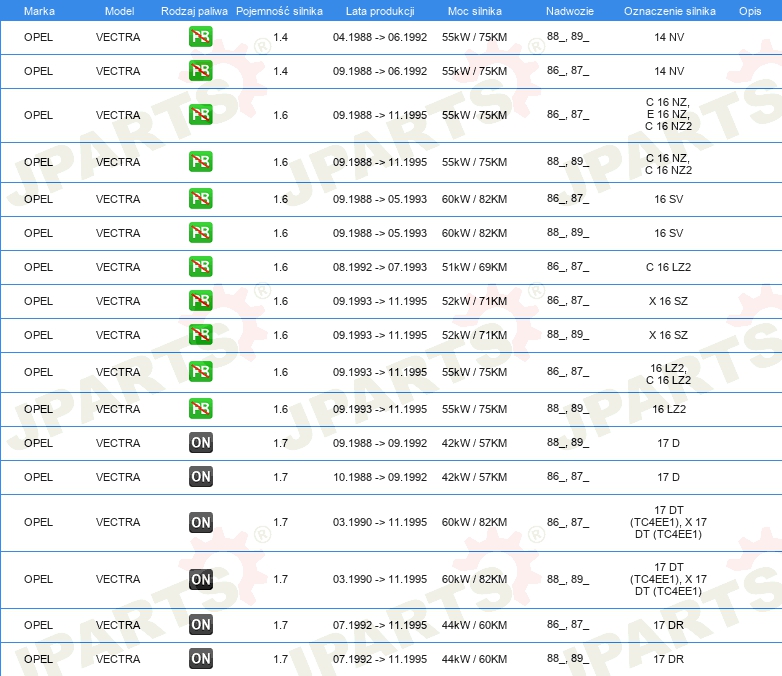Click petrol icon in the 16 LZ2, C 16 LZ2 row
This screenshot has height=676, width=782.
point(200,372)
